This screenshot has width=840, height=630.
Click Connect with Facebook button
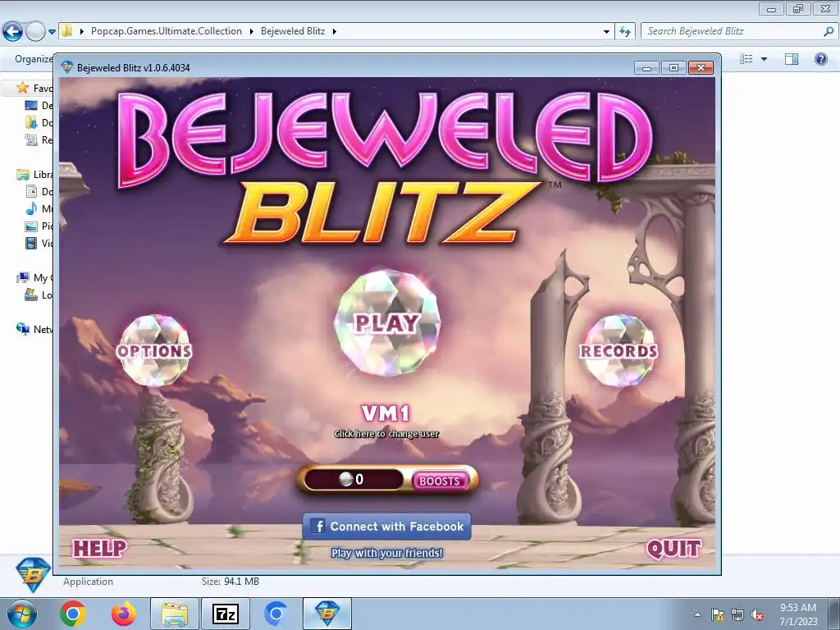pos(387,526)
